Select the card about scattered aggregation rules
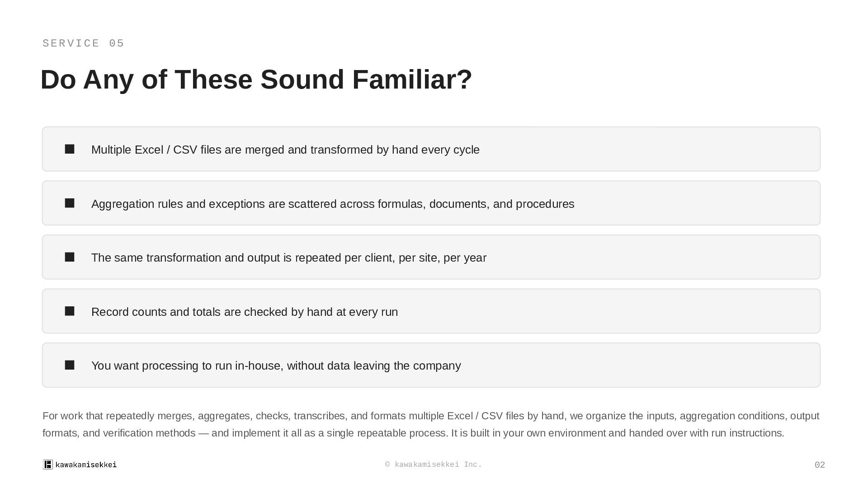The height and width of the screenshot is (488, 868). pos(431,203)
